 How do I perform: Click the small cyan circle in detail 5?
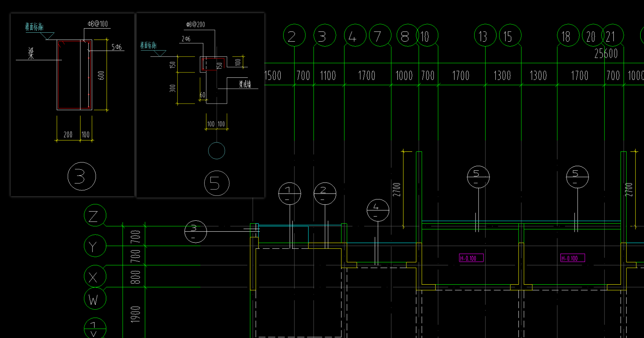coord(217,151)
